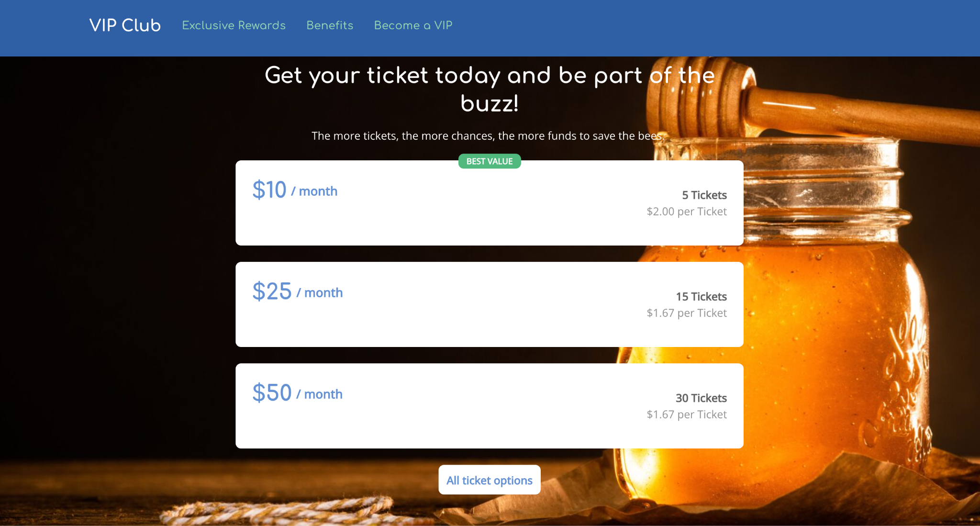Image resolution: width=980 pixels, height=526 pixels.
Task: Click the All ticket options button
Action: tap(489, 480)
